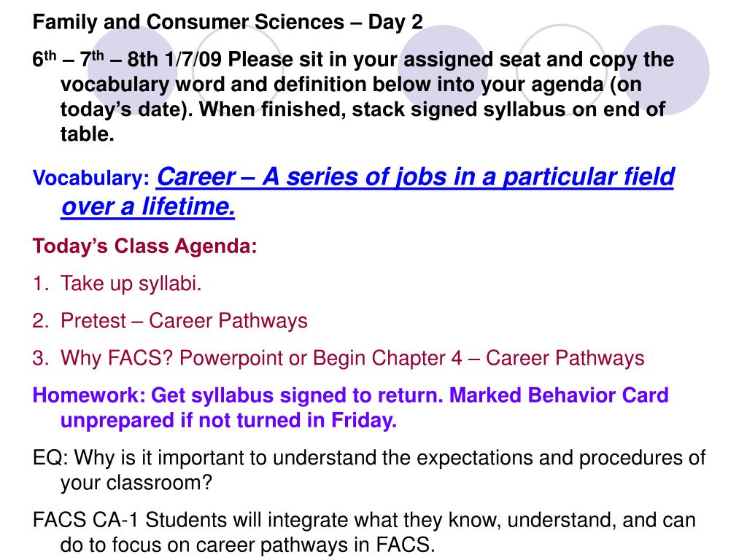Click 'do to focus on career pathways' line
747x560 pixels.
tap(247, 545)
